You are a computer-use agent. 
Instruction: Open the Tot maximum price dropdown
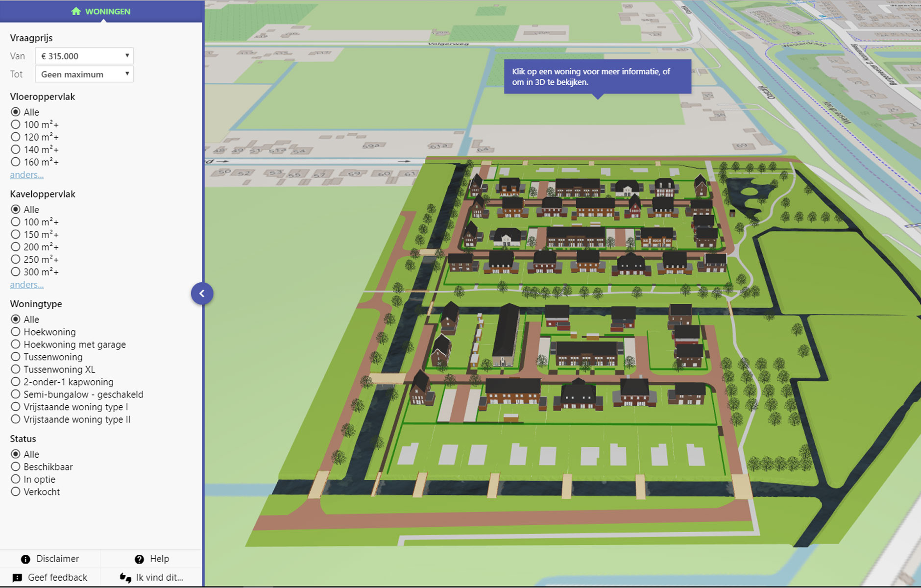(x=84, y=74)
